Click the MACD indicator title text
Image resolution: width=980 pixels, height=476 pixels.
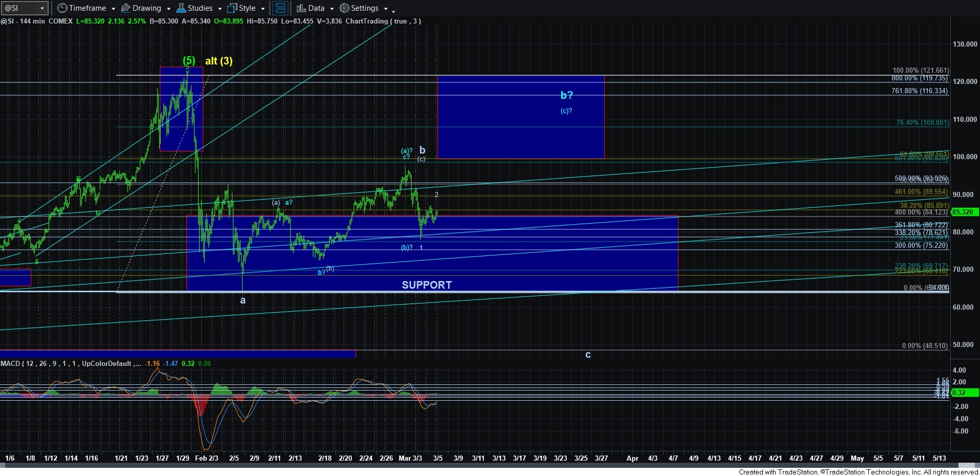click(67, 363)
